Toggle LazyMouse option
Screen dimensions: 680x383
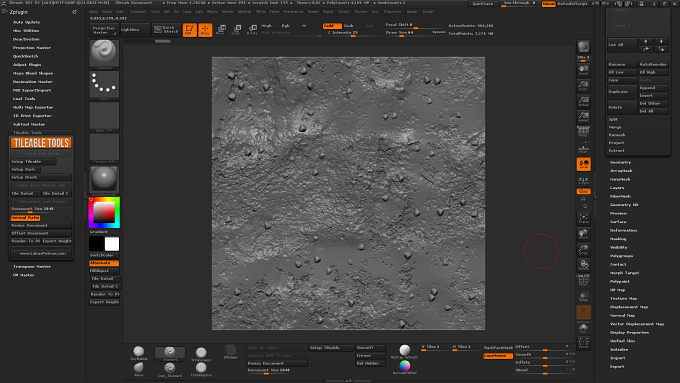pyautogui.click(x=497, y=356)
